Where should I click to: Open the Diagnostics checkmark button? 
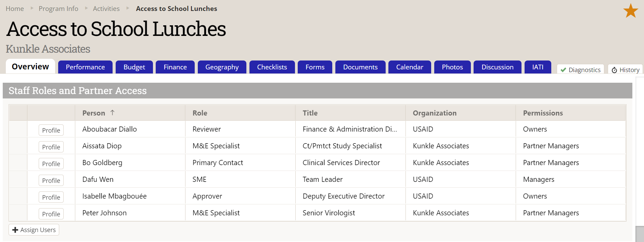coord(580,70)
